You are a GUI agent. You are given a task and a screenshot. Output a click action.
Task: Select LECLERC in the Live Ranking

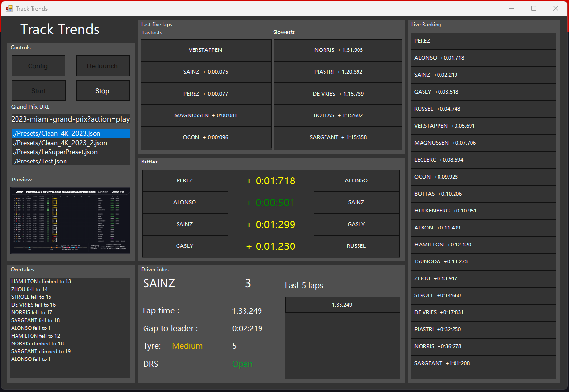tap(483, 160)
